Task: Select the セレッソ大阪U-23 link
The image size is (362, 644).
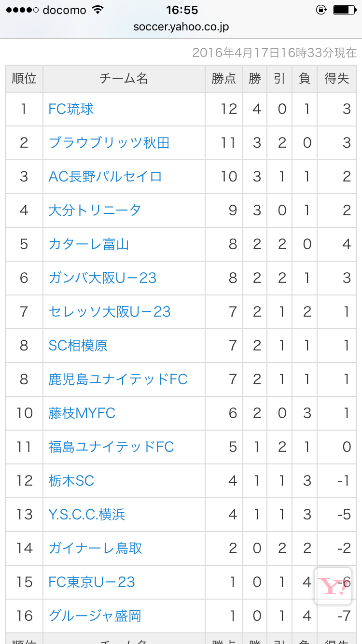Action: (x=110, y=312)
